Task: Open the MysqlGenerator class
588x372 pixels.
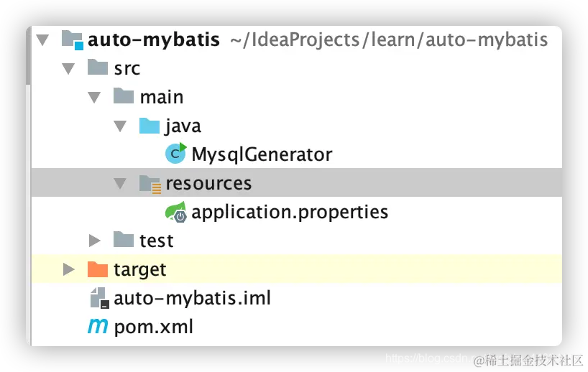Action: (262, 154)
